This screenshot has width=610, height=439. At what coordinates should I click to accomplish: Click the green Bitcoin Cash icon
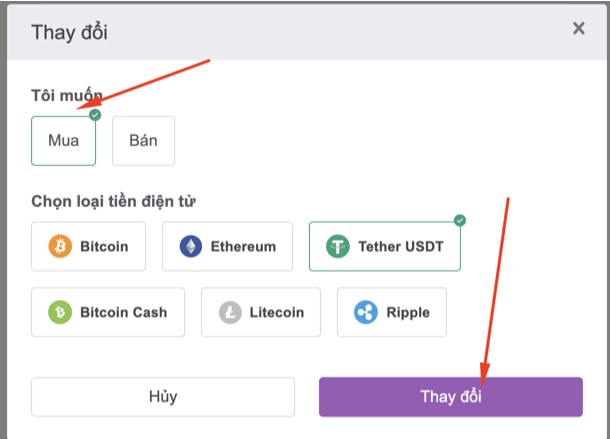click(60, 312)
